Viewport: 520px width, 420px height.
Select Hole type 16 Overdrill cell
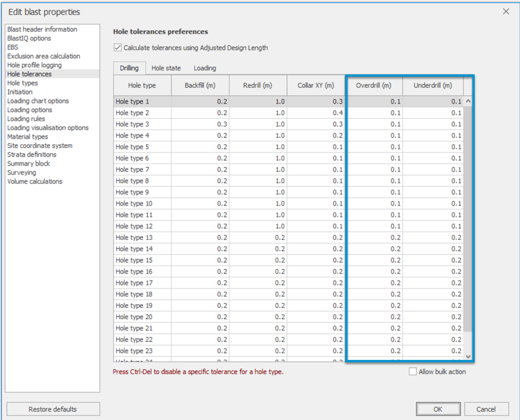click(x=374, y=271)
